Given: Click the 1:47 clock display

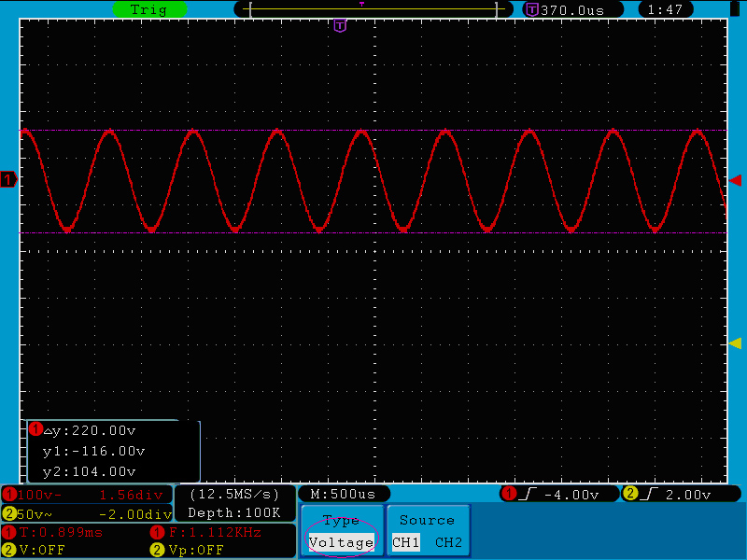Looking at the screenshot, I should click(665, 9).
